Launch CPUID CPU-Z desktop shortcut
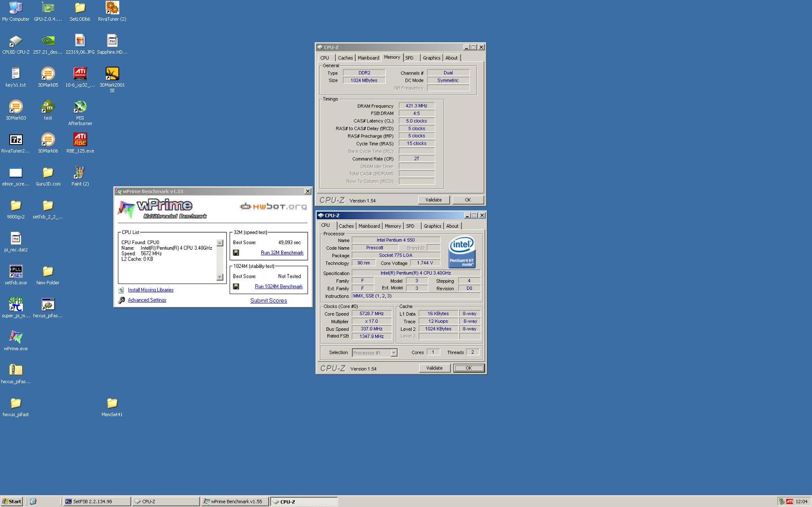This screenshot has width=812, height=507. point(16,41)
